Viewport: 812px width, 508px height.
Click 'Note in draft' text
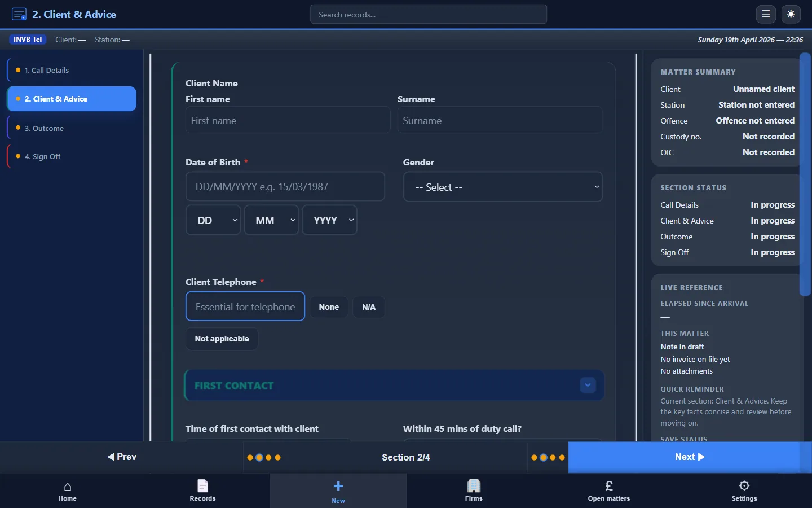coord(682,347)
